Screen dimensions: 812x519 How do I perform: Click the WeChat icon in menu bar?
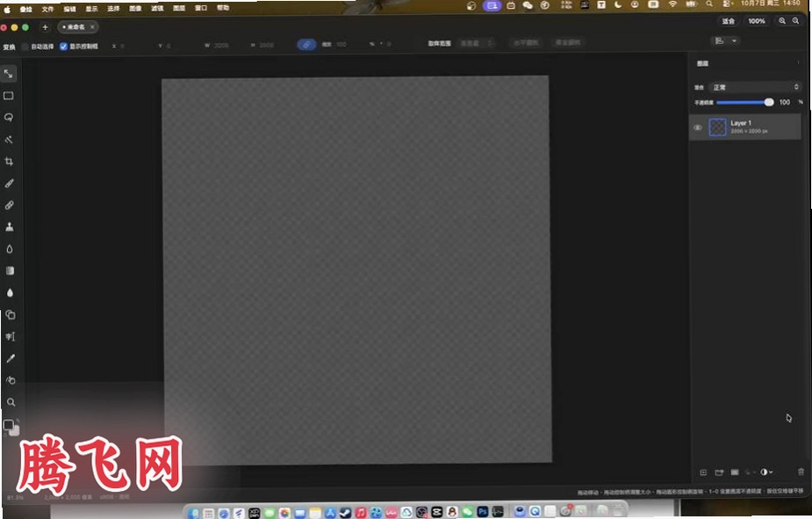click(x=528, y=5)
